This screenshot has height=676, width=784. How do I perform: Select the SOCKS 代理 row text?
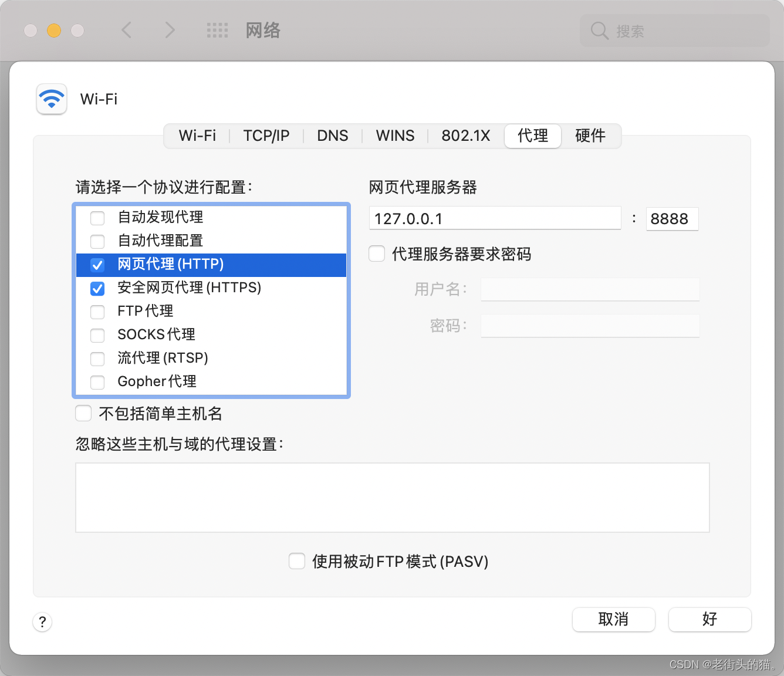pyautogui.click(x=157, y=334)
